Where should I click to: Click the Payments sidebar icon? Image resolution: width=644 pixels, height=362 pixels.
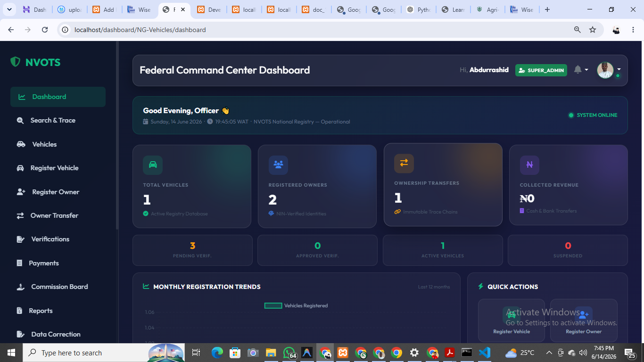pyautogui.click(x=19, y=263)
